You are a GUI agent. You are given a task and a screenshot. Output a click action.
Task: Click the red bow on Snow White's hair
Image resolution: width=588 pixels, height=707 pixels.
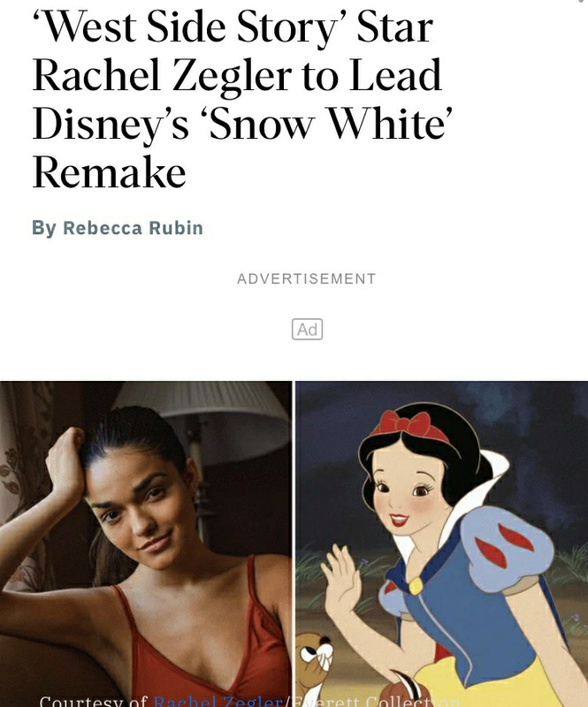point(409,426)
